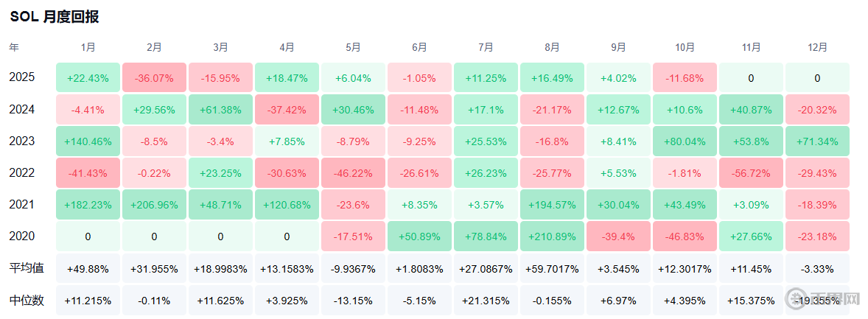Click the 平均值 row label
868x319 pixels.
coord(27,269)
